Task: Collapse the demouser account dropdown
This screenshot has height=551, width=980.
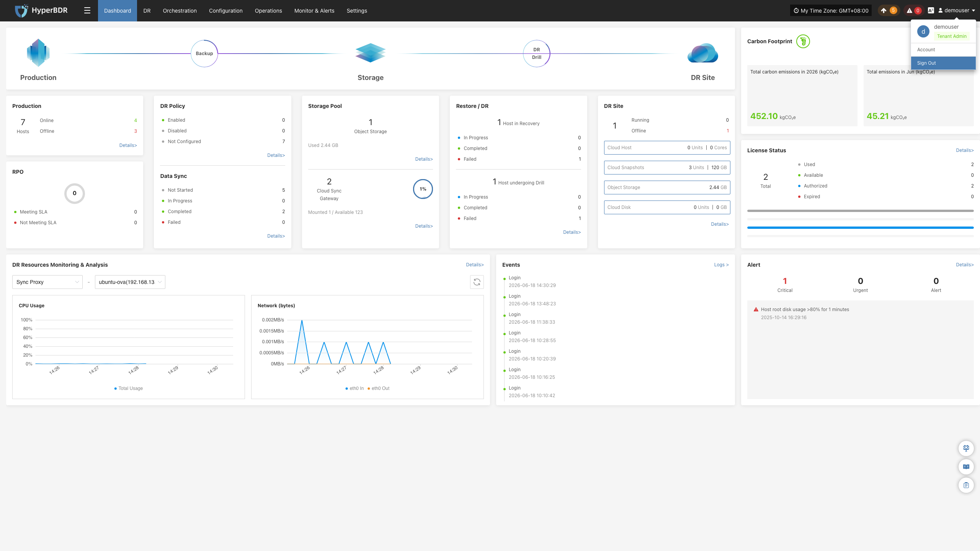Action: click(956, 11)
